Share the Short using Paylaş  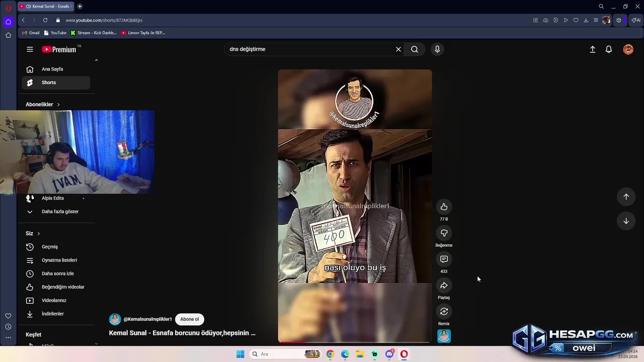pos(444,285)
